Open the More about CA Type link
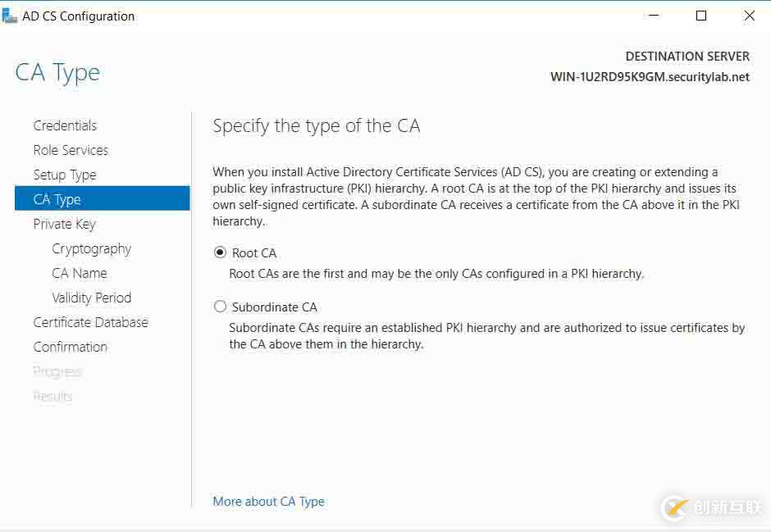Viewport: 771px width, 532px height. (268, 502)
